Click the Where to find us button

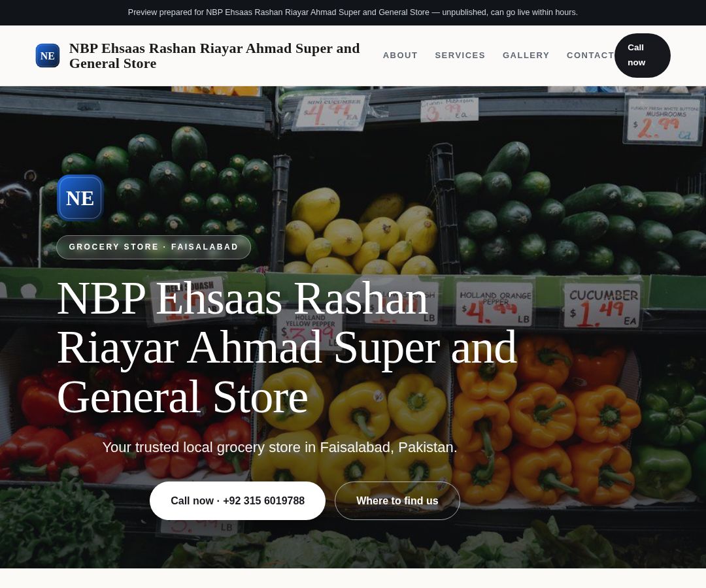pos(397,500)
